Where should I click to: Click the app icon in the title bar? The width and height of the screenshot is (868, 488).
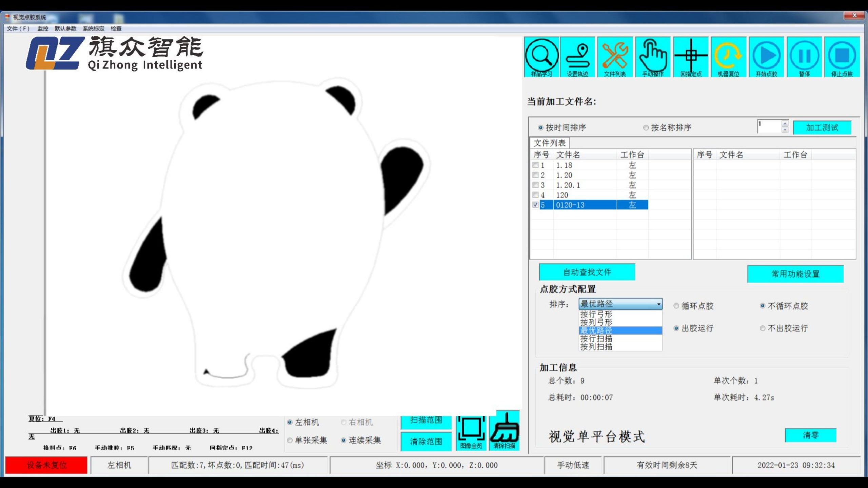click(x=7, y=17)
